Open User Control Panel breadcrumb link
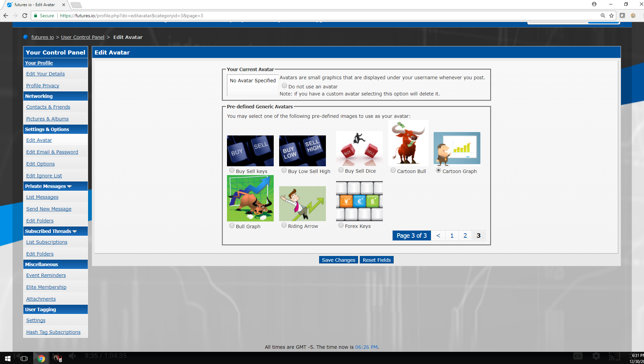This screenshot has width=644, height=364. tap(83, 37)
